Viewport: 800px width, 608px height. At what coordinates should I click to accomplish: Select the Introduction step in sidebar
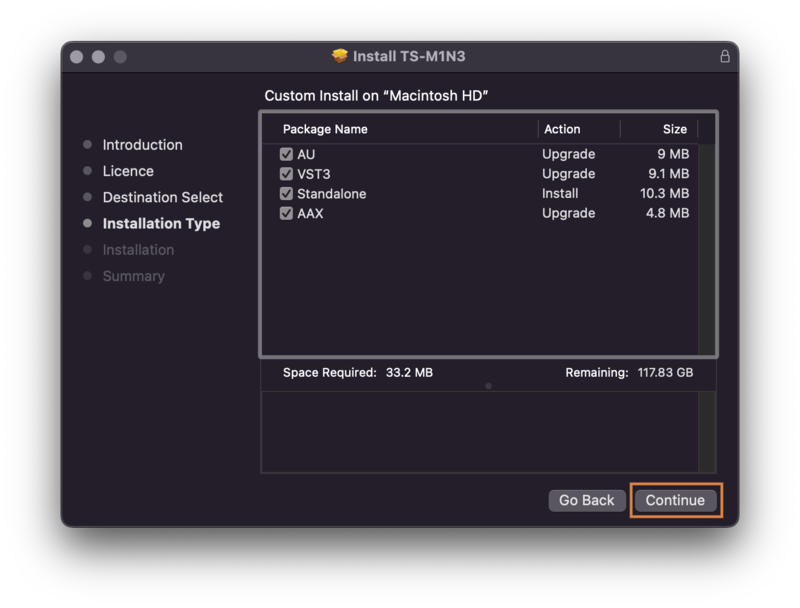tap(142, 145)
